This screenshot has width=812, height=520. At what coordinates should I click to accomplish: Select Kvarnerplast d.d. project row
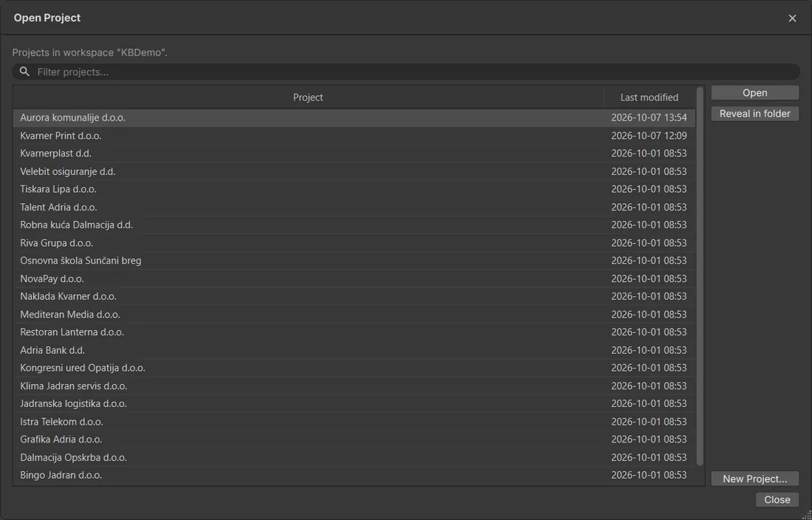[x=354, y=154]
